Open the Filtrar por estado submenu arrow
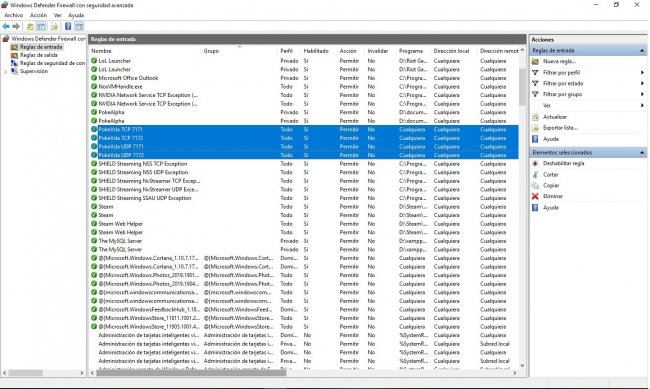 click(x=642, y=83)
